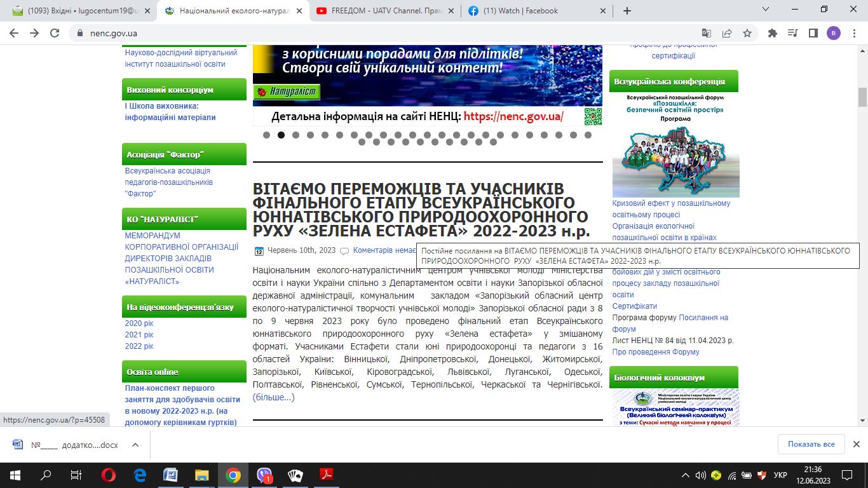Click the "(більше...)" read more link

[274, 398]
